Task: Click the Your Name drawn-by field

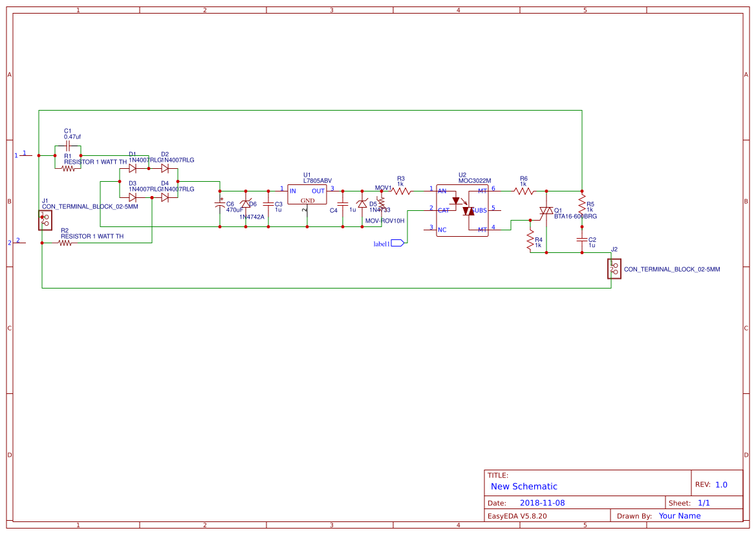Action: coord(679,516)
